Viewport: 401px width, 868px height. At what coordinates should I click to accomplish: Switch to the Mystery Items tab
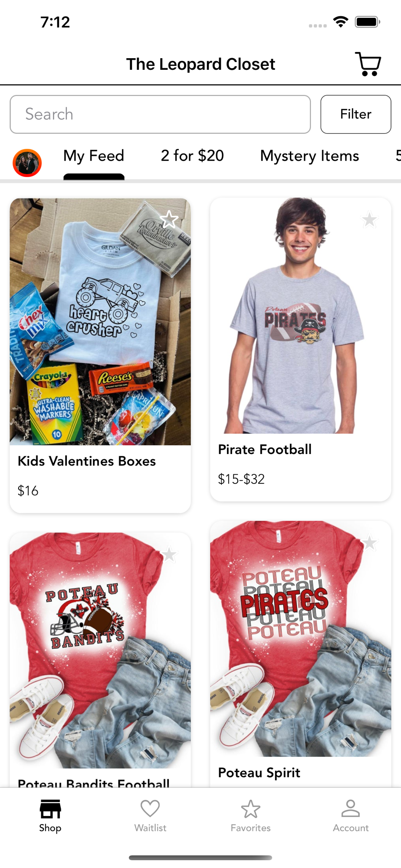[x=309, y=156]
